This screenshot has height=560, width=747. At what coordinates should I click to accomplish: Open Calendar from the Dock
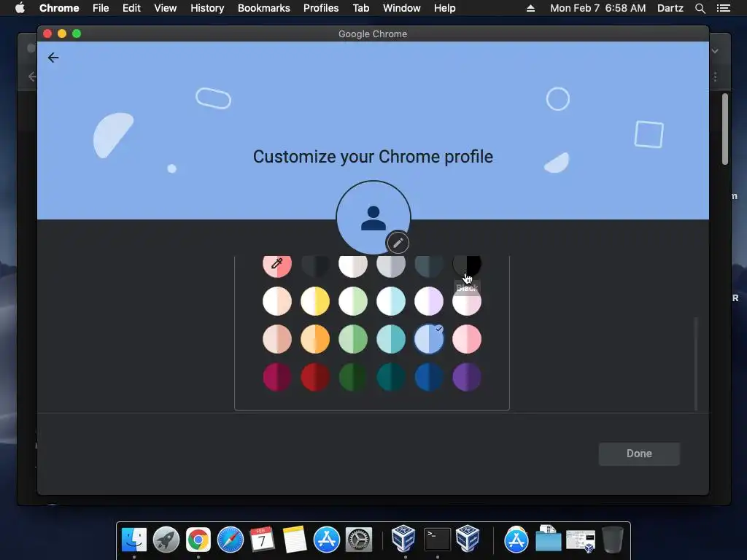262,540
